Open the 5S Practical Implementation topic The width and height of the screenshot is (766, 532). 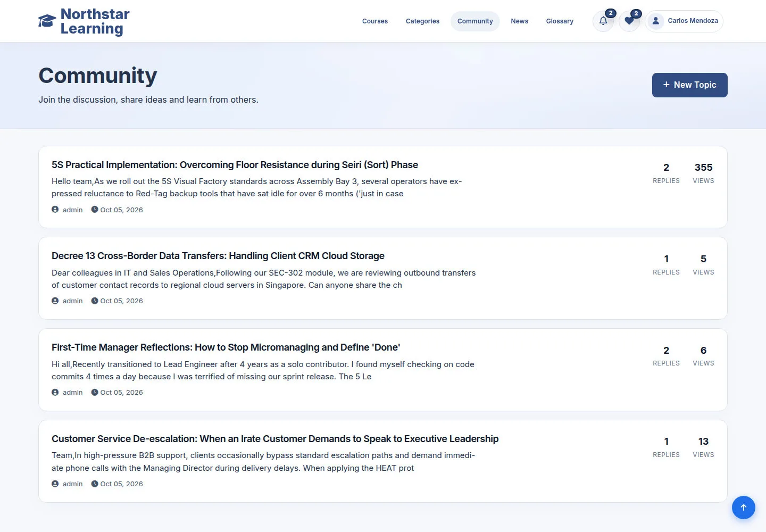pos(235,165)
